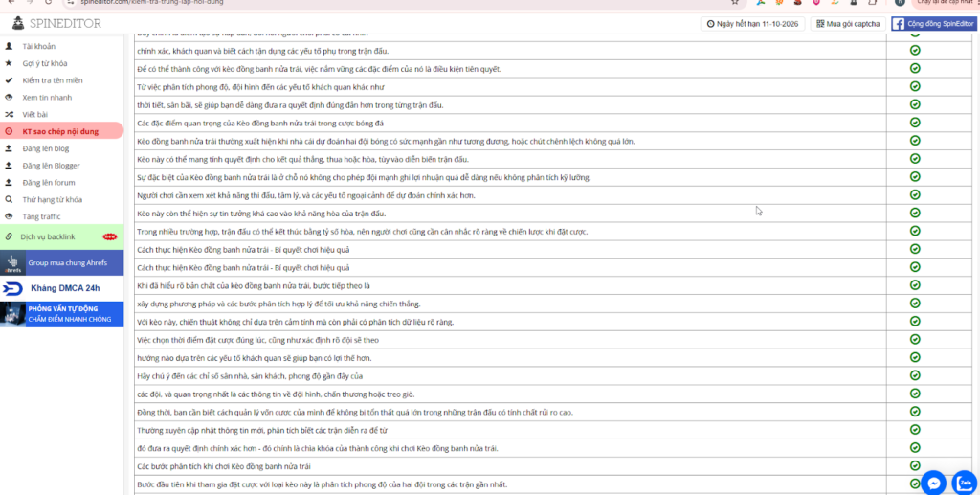Click the eye icon beside Xem tin nhanh
This screenshot has width=980, height=495.
[x=9, y=97]
